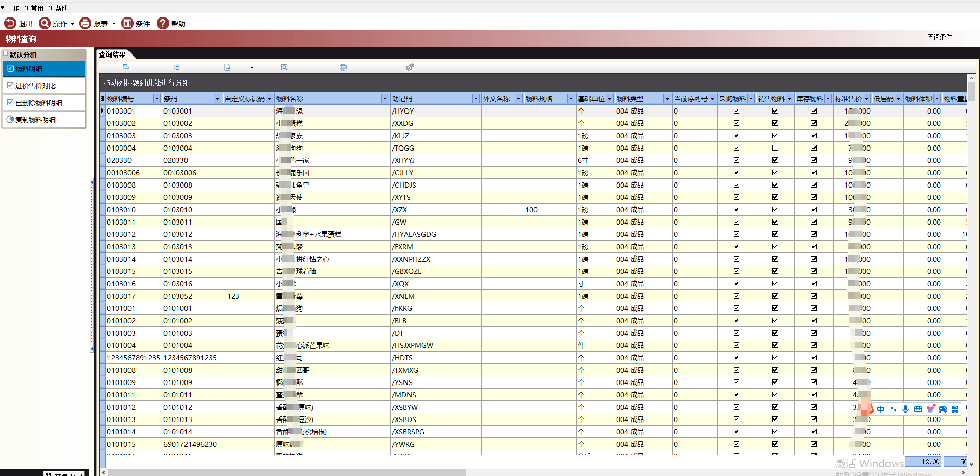The image size is (980, 476).
Task: Click the small printer icon in grid toolbar
Action: pos(343,67)
